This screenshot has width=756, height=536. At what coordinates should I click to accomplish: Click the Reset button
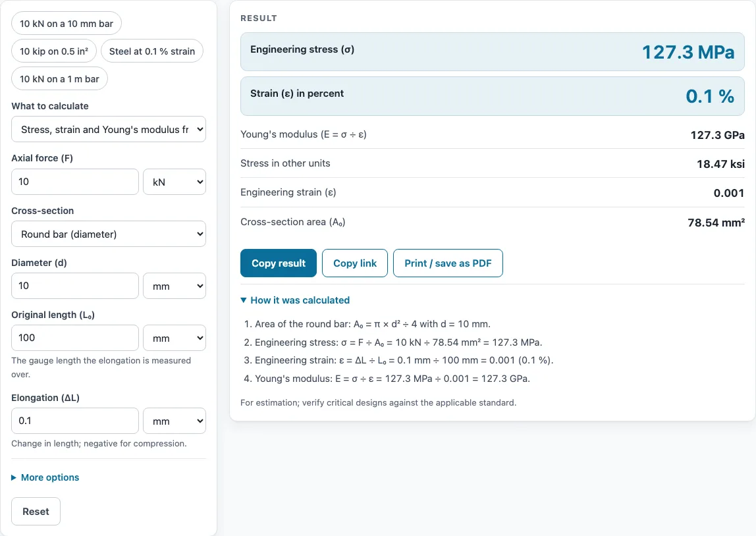(x=36, y=512)
